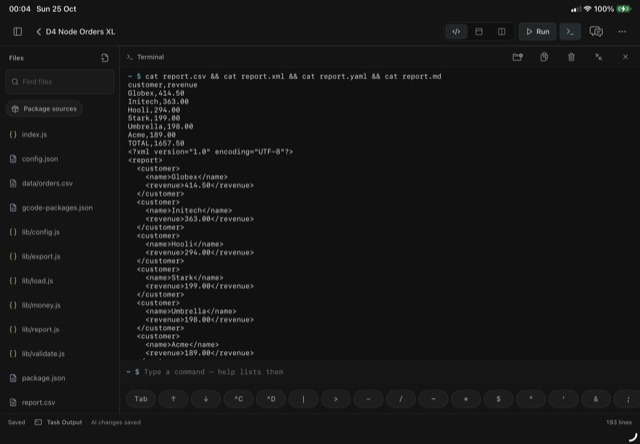Go back from D4 Node Orders XL

(38, 31)
